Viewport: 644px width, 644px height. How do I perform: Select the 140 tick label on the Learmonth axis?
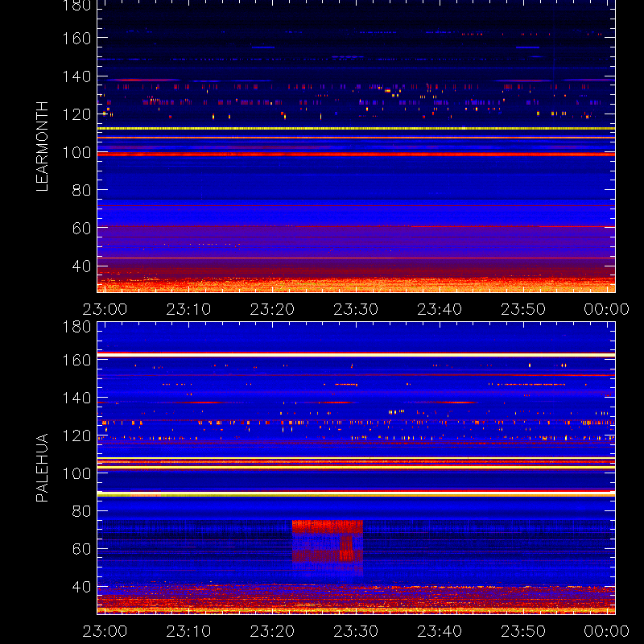[76, 76]
